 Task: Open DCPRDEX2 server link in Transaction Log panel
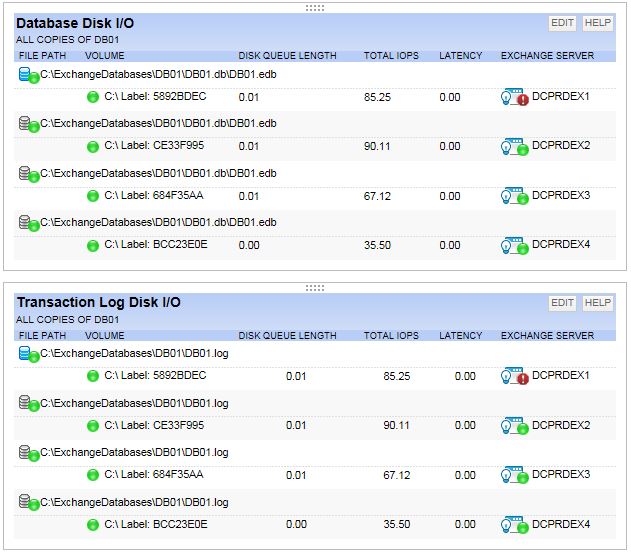(x=561, y=425)
